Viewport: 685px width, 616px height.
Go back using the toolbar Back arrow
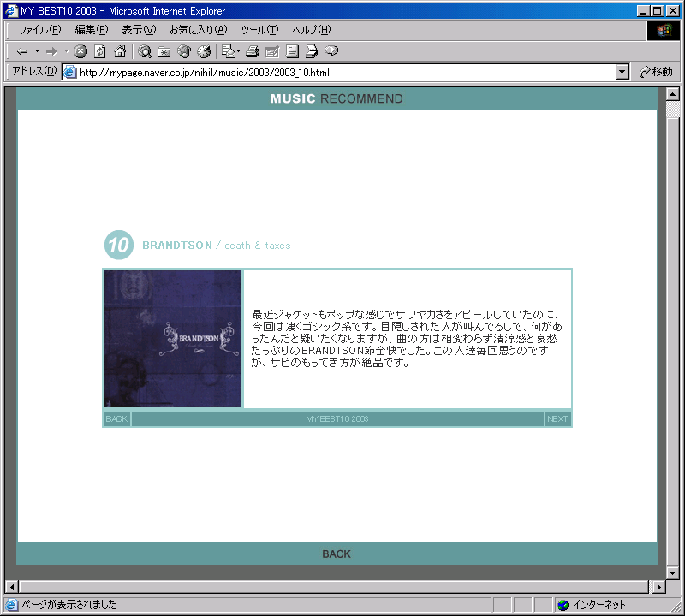22,51
